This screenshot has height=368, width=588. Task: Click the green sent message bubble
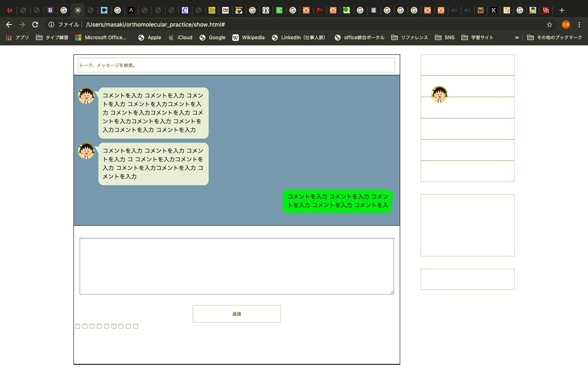(x=337, y=201)
